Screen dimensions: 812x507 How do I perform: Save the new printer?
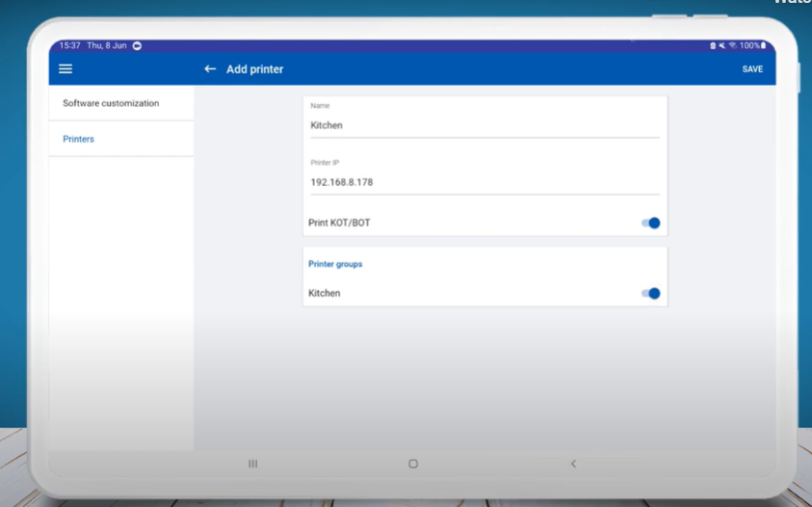click(752, 69)
